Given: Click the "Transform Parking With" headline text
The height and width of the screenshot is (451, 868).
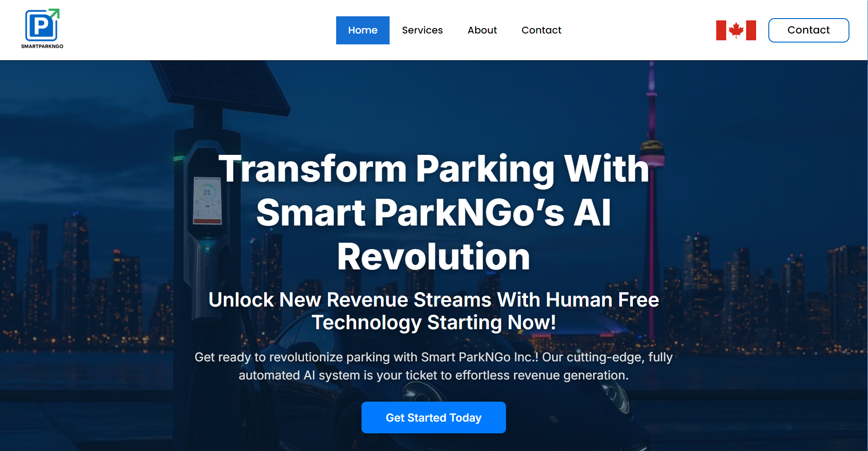Looking at the screenshot, I should (x=434, y=169).
